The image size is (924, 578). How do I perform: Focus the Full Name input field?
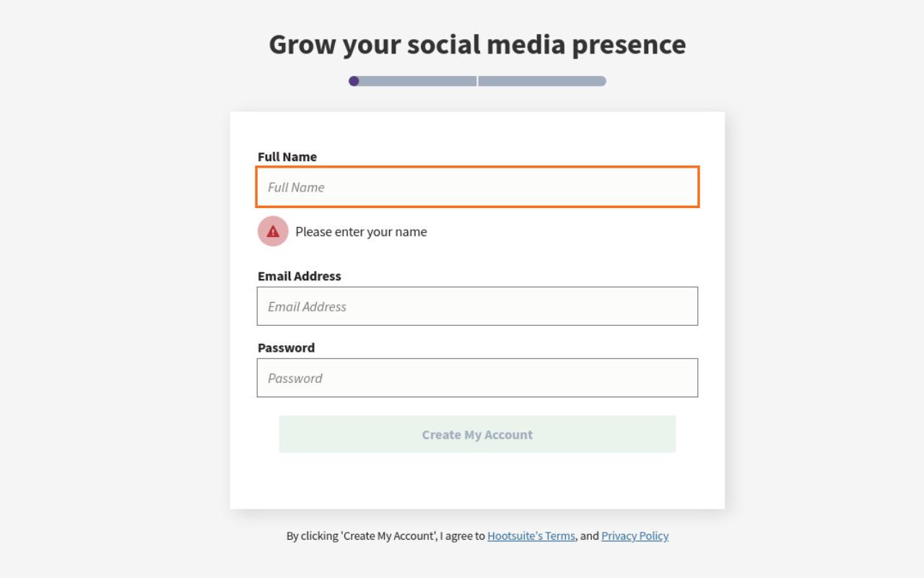click(x=477, y=187)
